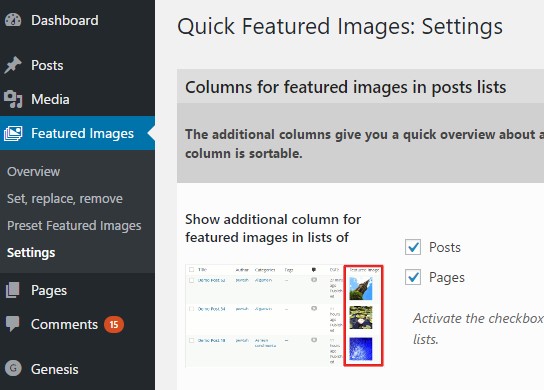Open the Overview submenu item
This screenshot has width=544, height=390.
coord(34,171)
